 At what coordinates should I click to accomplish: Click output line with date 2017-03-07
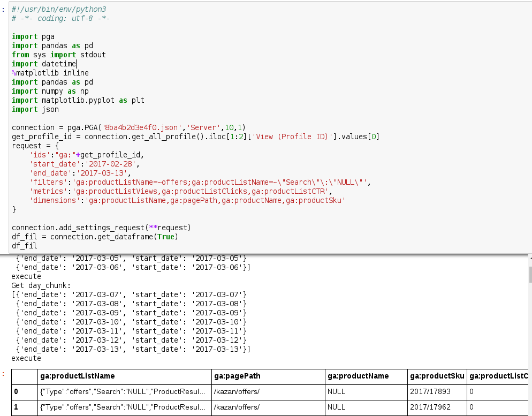coord(130,295)
